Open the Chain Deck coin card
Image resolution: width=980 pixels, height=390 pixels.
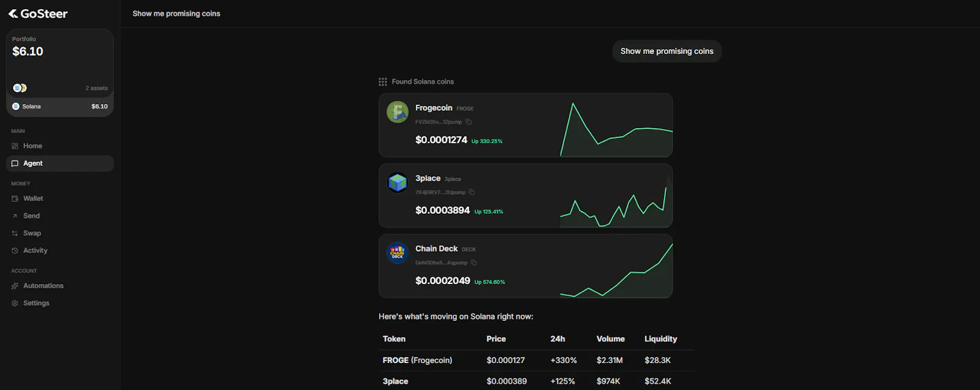click(526, 266)
